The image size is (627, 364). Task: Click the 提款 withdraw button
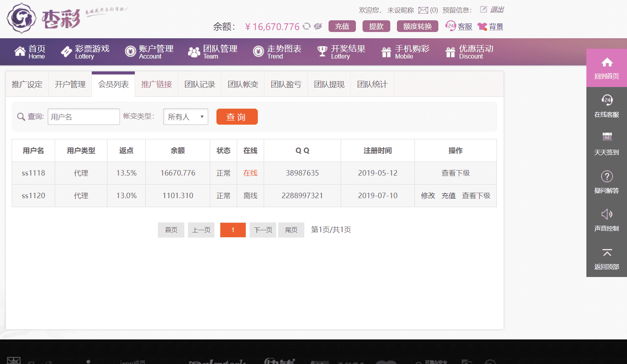(x=376, y=26)
